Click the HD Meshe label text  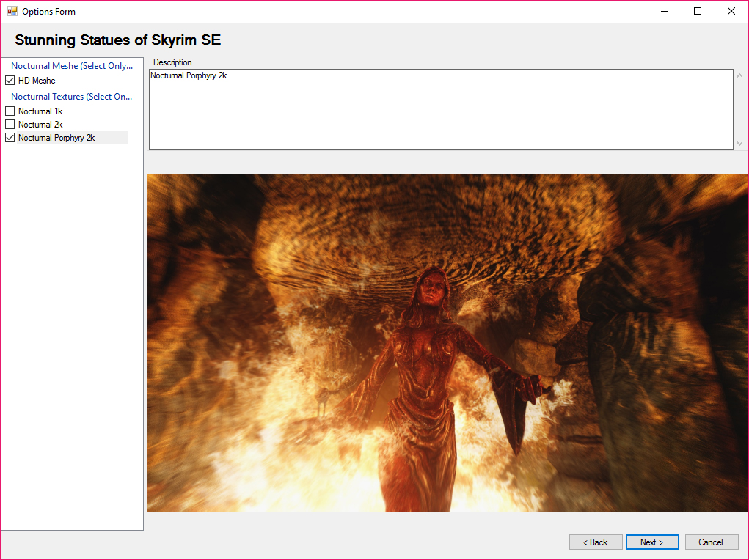pos(37,80)
